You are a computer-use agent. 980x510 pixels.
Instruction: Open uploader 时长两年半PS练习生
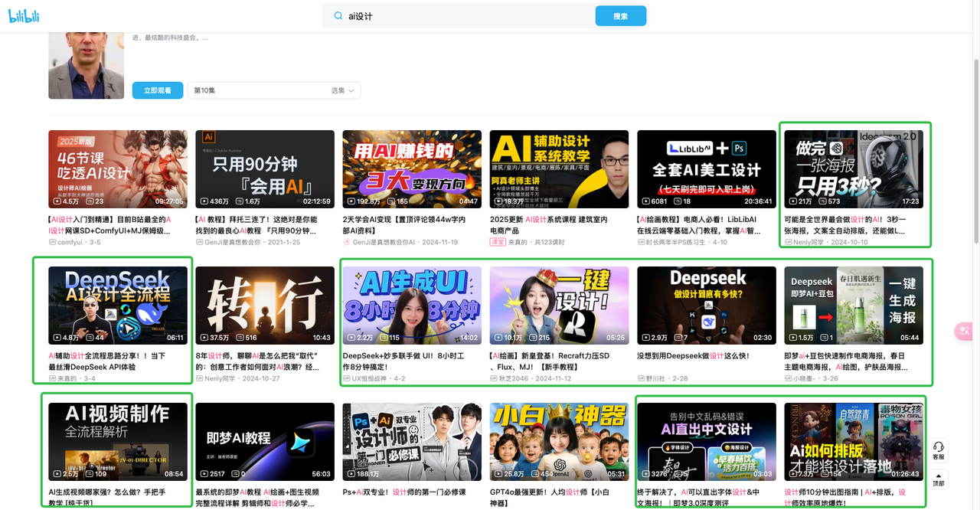pyautogui.click(x=682, y=242)
